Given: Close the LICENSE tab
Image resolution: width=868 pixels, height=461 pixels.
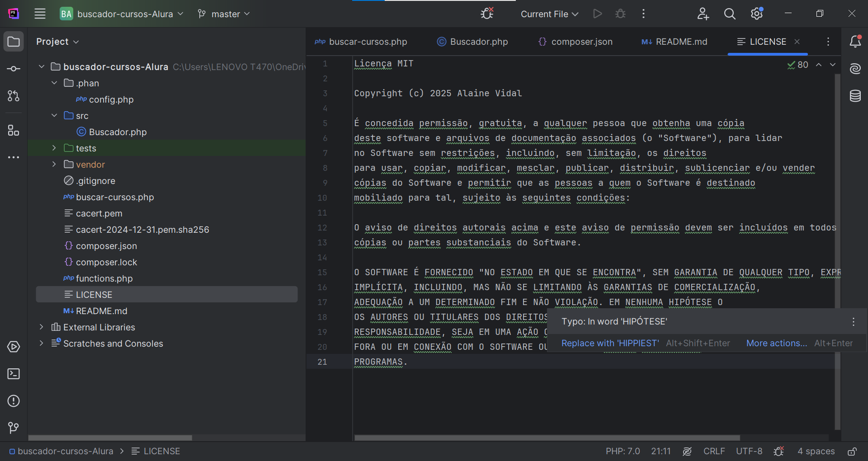Looking at the screenshot, I should click(797, 42).
